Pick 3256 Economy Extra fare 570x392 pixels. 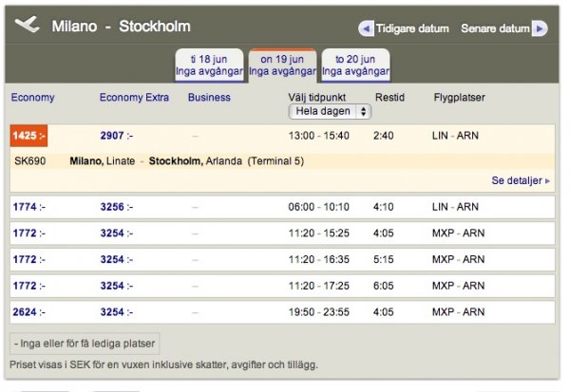(x=116, y=206)
